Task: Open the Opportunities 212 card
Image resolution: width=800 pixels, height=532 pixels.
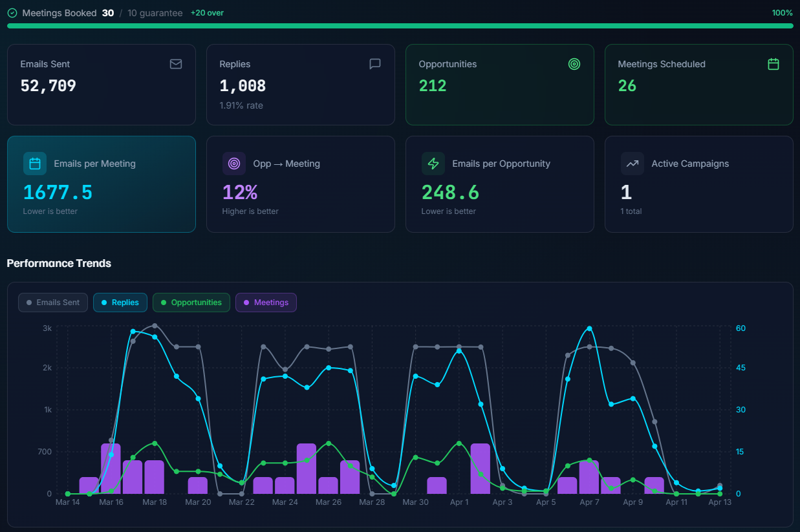Action: [x=500, y=85]
